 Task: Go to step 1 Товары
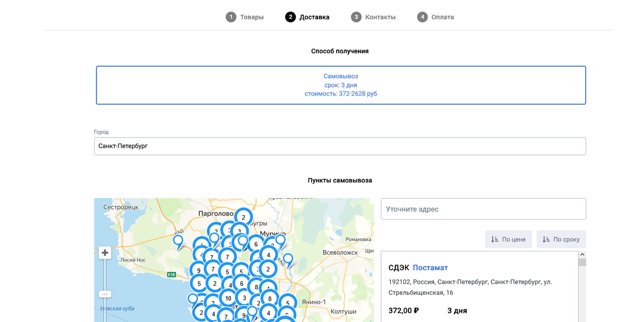[x=244, y=17]
